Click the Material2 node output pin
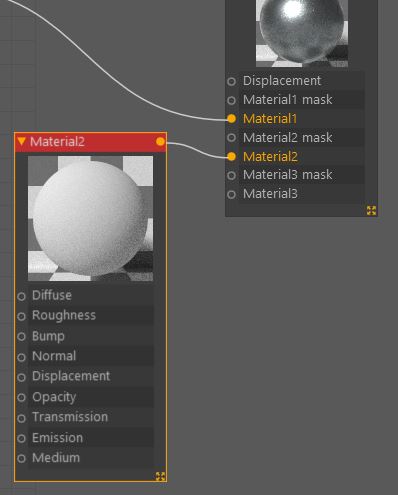This screenshot has height=495, width=398. tap(160, 142)
